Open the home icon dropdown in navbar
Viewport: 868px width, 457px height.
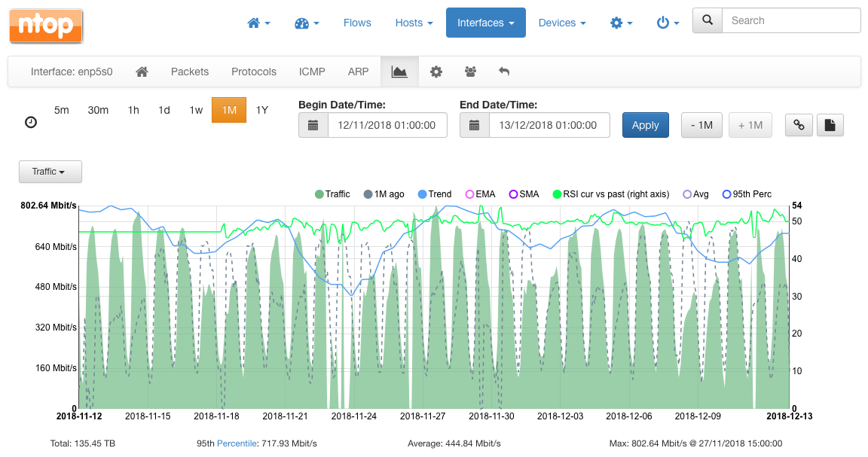click(x=258, y=23)
